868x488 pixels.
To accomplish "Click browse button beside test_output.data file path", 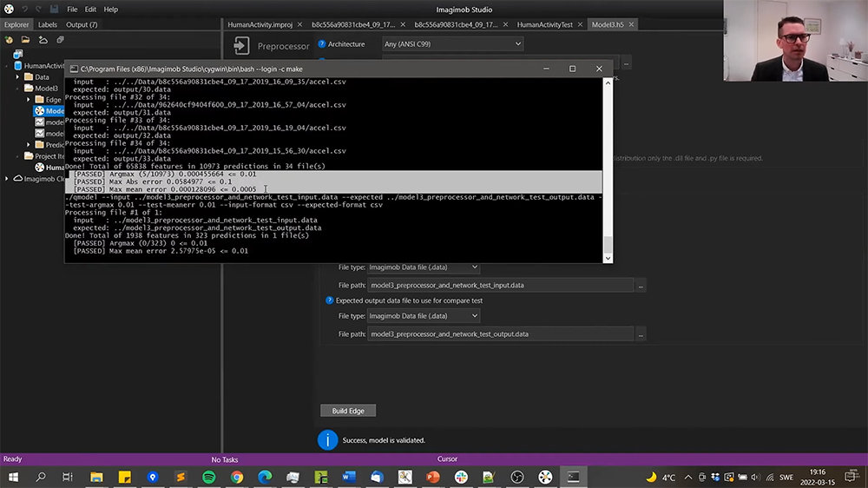I will 641,334.
